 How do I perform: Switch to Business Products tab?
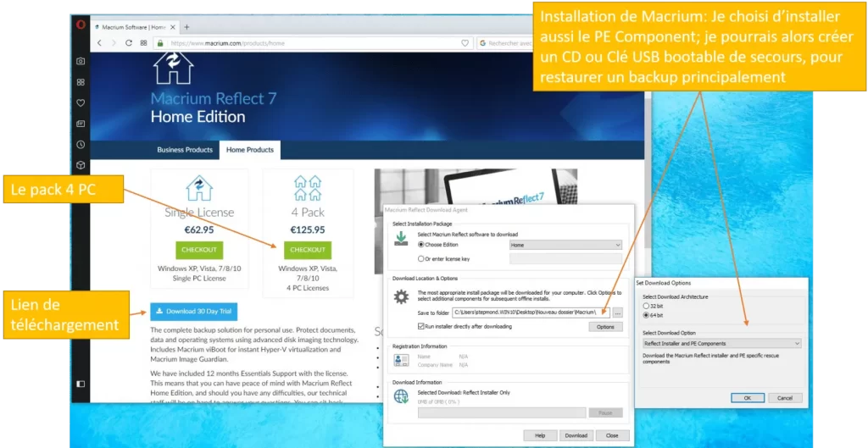[x=184, y=150]
